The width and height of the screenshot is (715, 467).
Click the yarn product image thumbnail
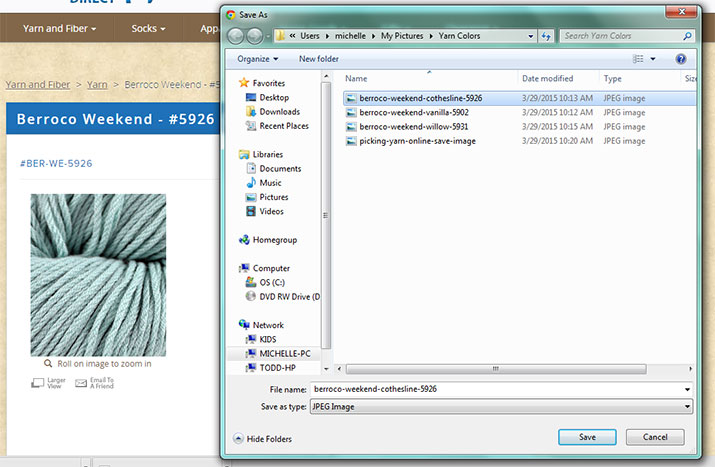(x=98, y=275)
